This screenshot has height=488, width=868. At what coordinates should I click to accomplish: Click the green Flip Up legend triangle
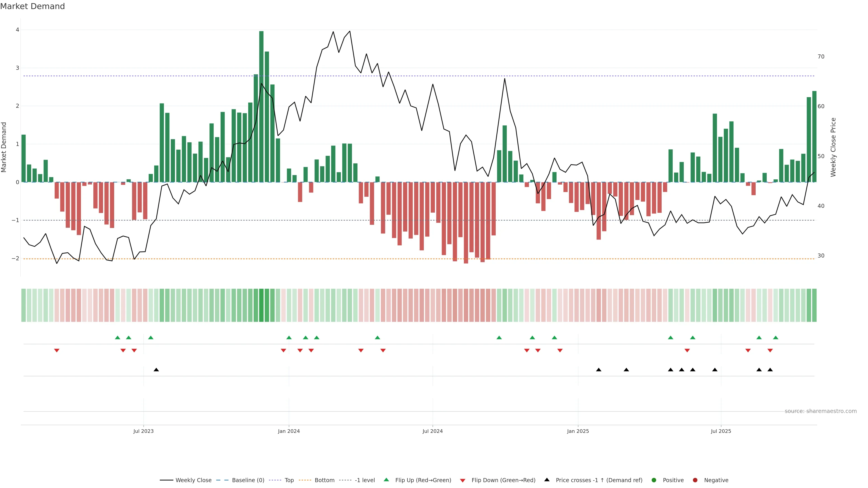(386, 480)
